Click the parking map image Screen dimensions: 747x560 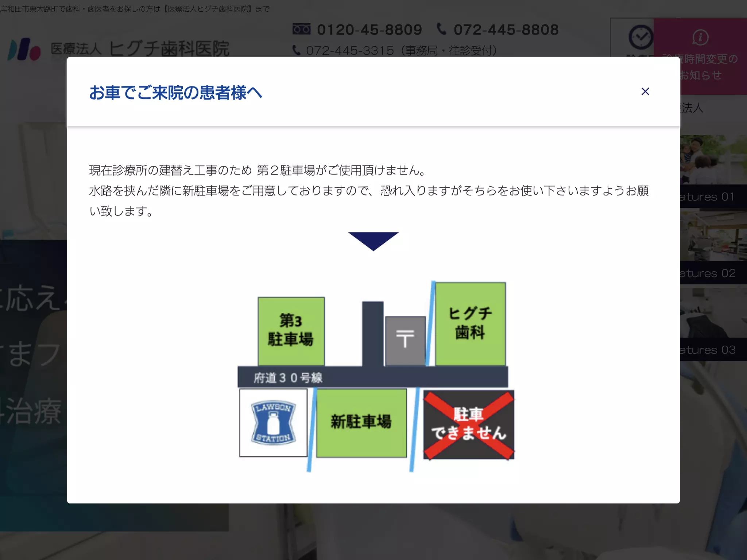pyautogui.click(x=376, y=376)
